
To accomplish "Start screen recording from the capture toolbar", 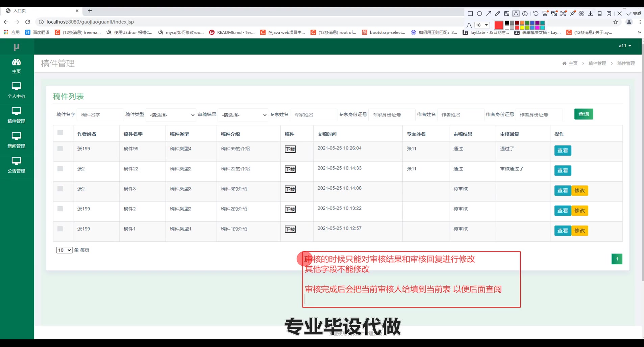I will coord(581,14).
